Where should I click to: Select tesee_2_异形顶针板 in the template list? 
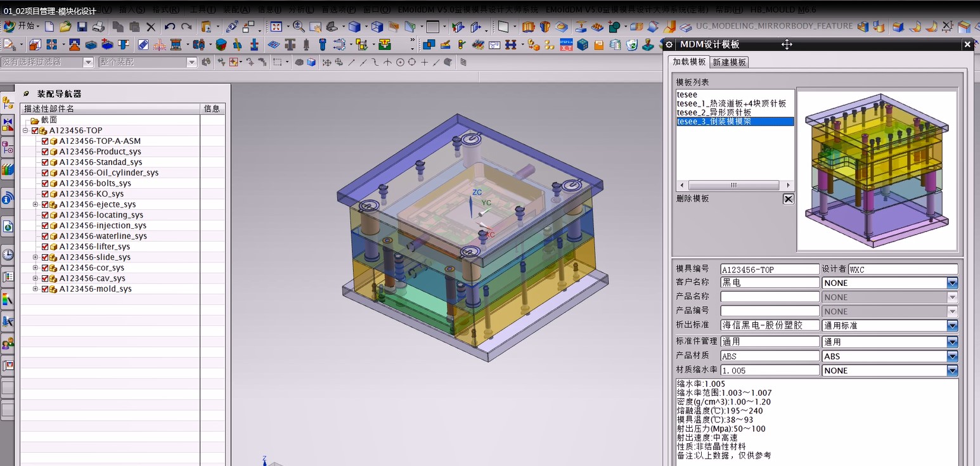coord(714,112)
